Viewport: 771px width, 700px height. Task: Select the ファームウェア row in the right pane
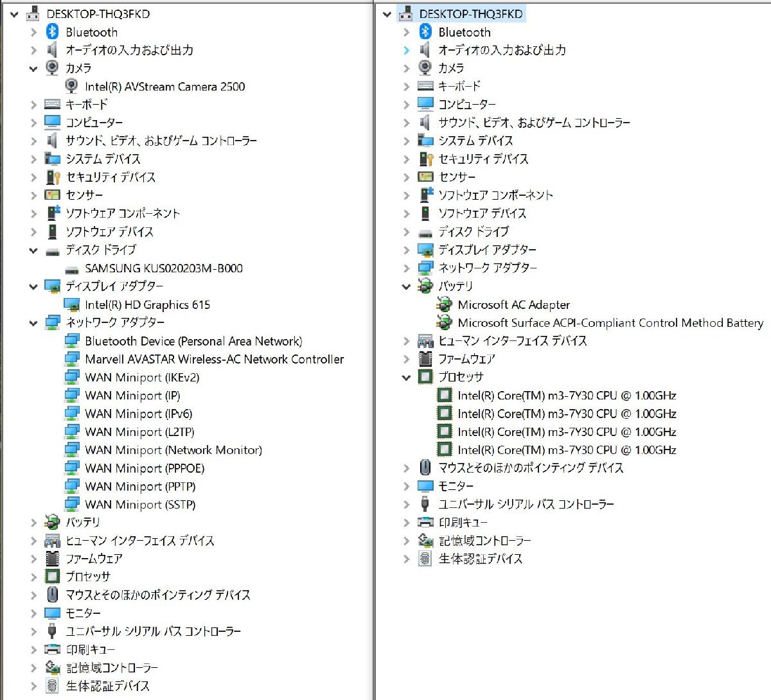pos(466,359)
